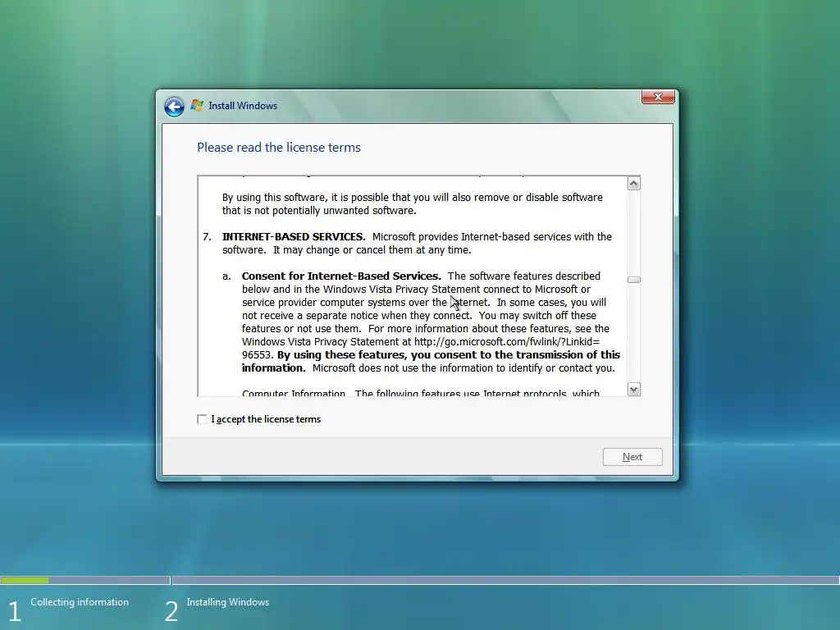The image size is (840, 630).
Task: Go back using the blue arrow button
Action: 174,107
